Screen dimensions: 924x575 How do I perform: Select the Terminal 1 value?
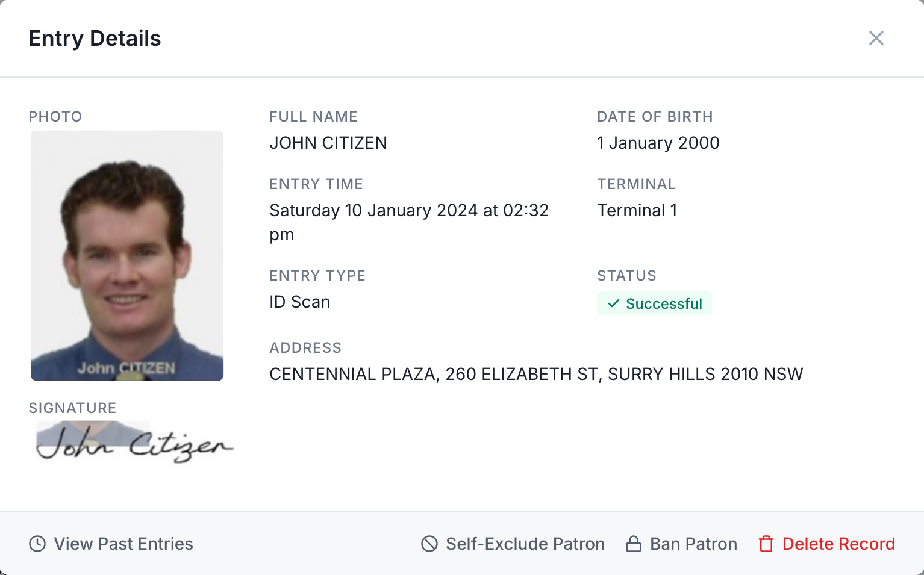pos(637,210)
